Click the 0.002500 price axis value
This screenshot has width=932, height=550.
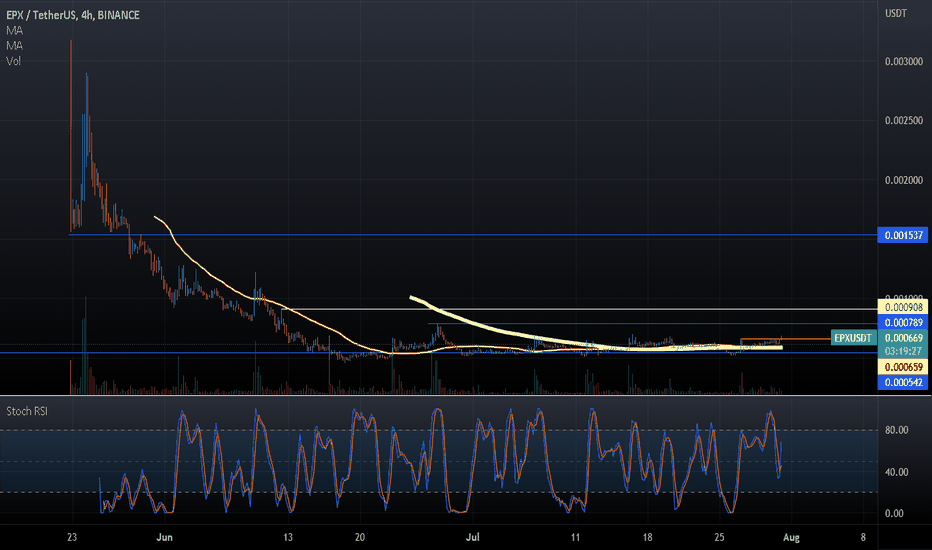(903, 120)
